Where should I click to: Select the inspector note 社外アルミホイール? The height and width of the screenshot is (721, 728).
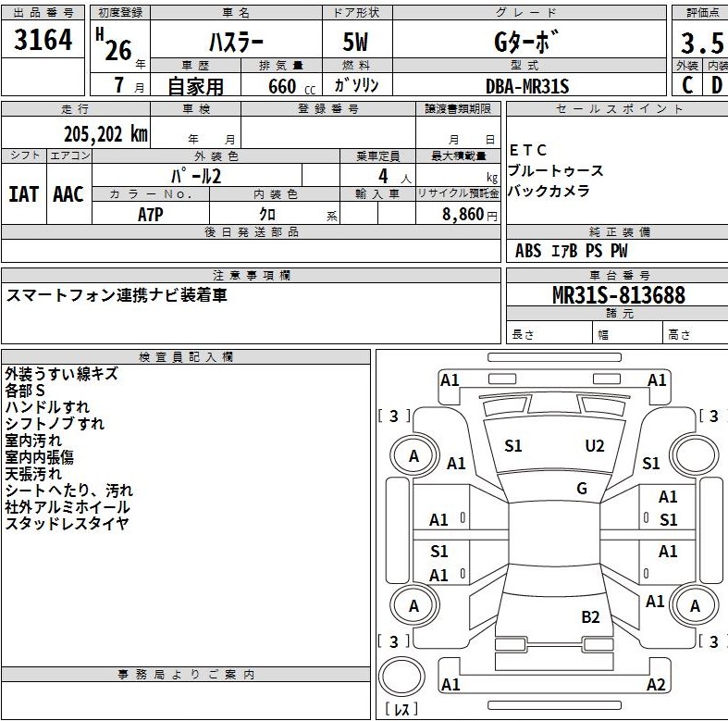68,506
